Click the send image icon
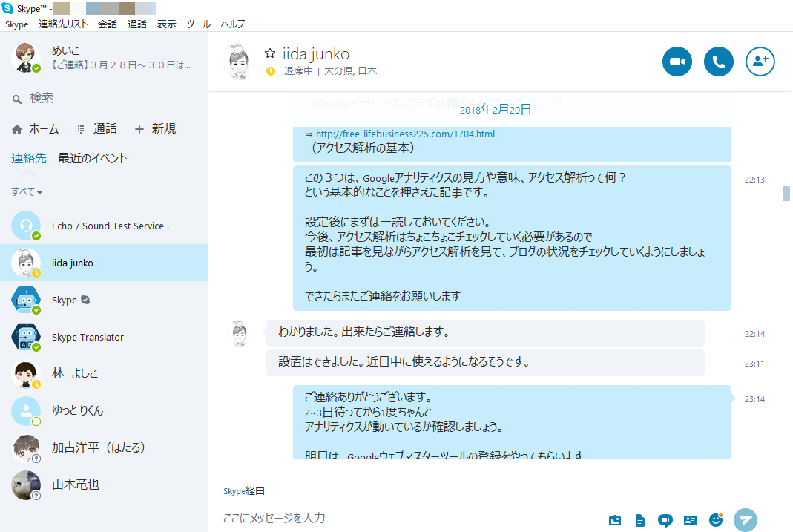This screenshot has height=532, width=793. [615, 520]
